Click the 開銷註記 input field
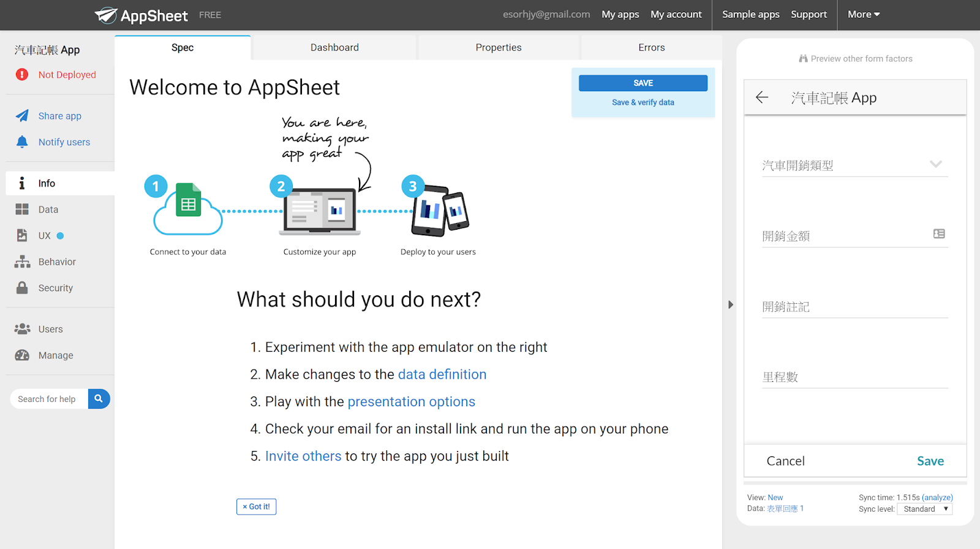Viewport: 980px width, 549px height. point(855,306)
